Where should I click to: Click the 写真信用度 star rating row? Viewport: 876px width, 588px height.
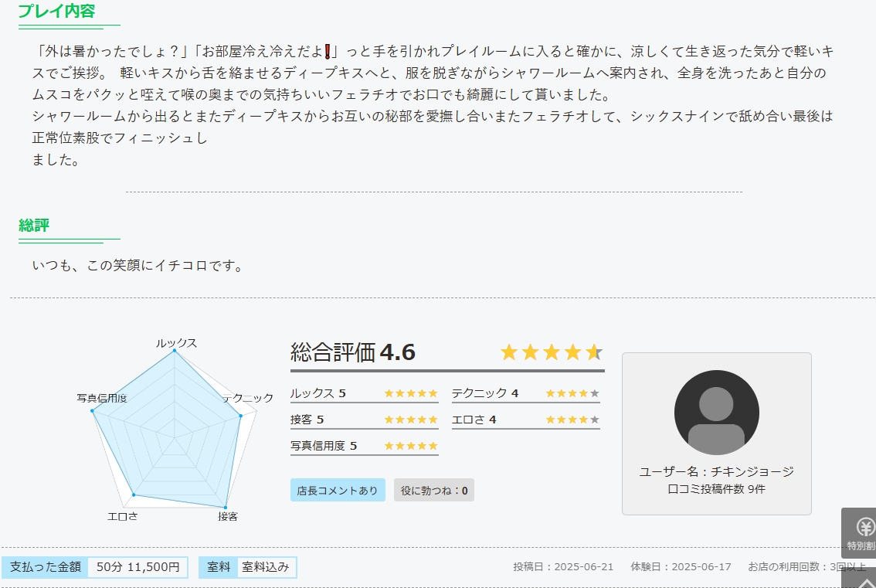click(364, 446)
